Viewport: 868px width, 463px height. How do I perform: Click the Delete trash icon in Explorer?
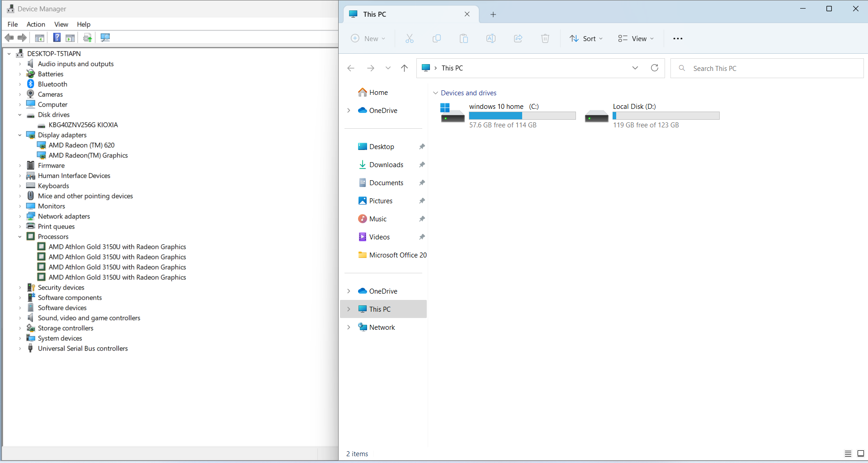(545, 38)
